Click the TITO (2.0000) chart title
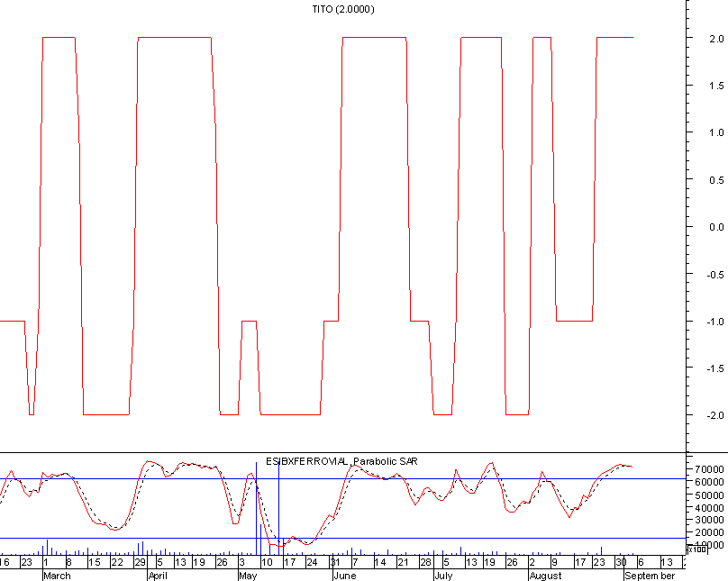This screenshot has height=581, width=728. 343,9
